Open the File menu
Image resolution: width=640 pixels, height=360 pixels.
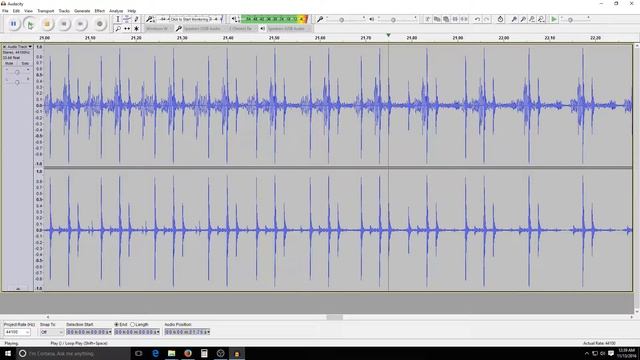5,11
